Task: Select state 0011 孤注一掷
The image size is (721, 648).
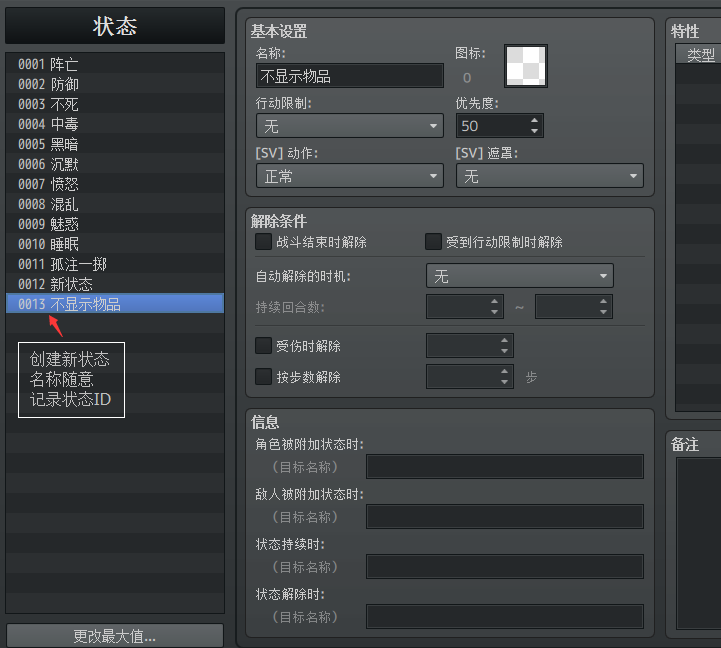Action: click(x=115, y=264)
